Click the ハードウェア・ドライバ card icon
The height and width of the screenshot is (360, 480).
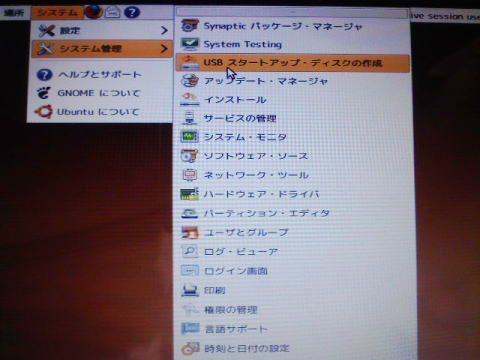[x=190, y=194]
